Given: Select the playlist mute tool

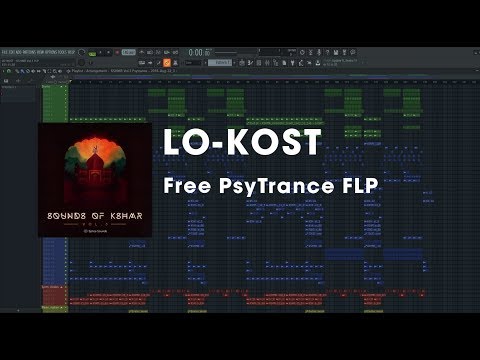Looking at the screenshot, I should 33,71.
